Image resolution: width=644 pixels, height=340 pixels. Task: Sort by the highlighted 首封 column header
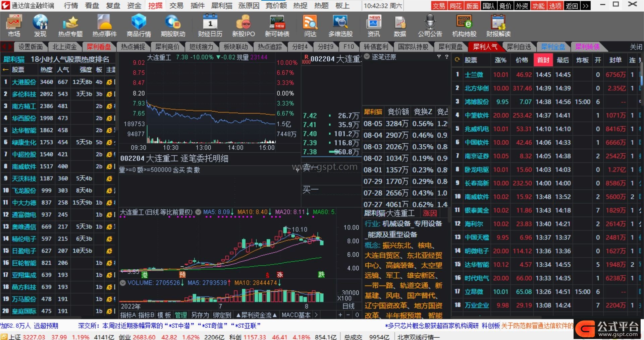543,60
